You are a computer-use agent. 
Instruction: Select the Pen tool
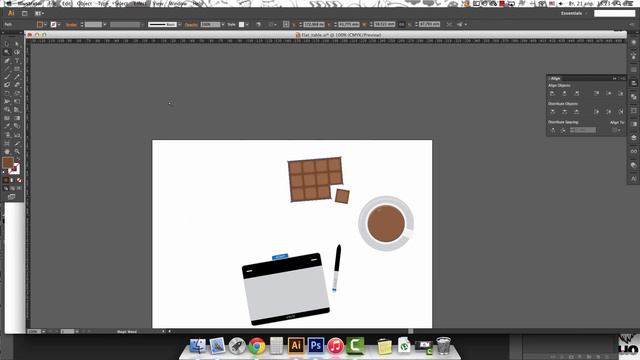coord(7,60)
